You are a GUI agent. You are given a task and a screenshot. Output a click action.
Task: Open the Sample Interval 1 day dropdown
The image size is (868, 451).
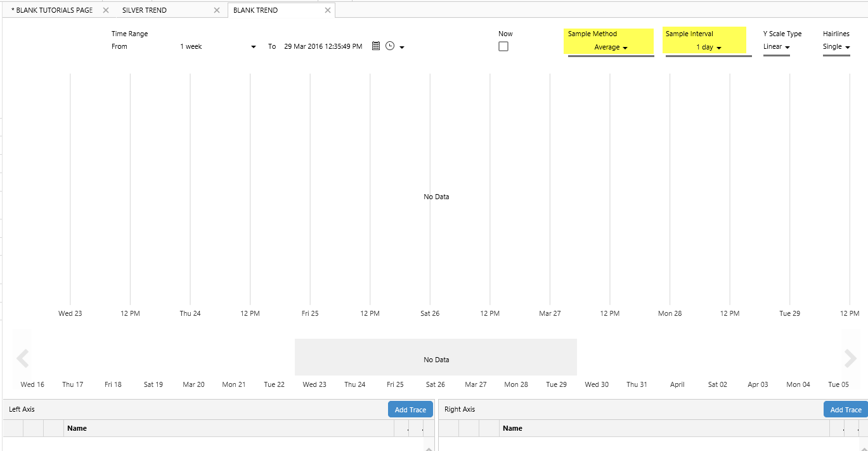pyautogui.click(x=708, y=48)
